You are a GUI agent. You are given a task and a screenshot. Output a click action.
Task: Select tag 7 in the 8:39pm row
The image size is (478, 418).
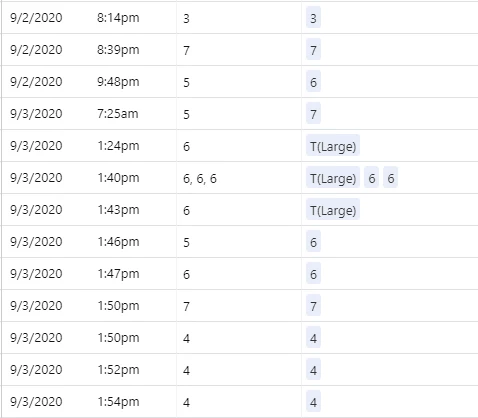tap(313, 49)
